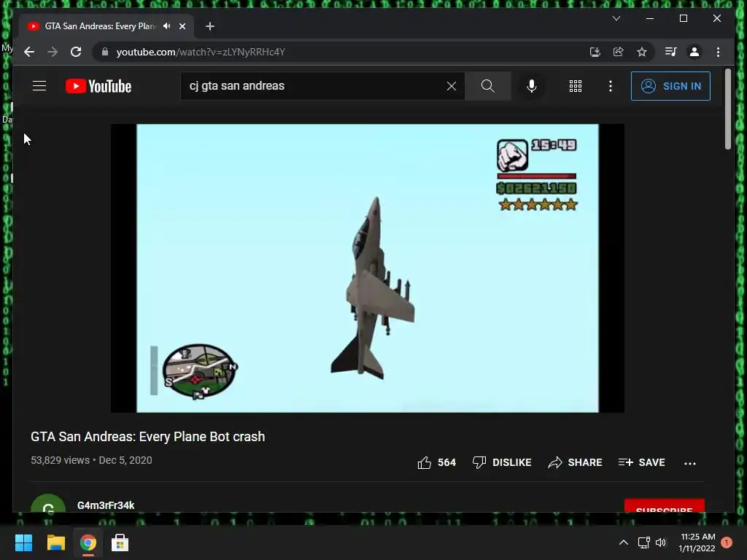The image size is (747, 560).
Task: Go to YouTube home via logo
Action: click(98, 86)
